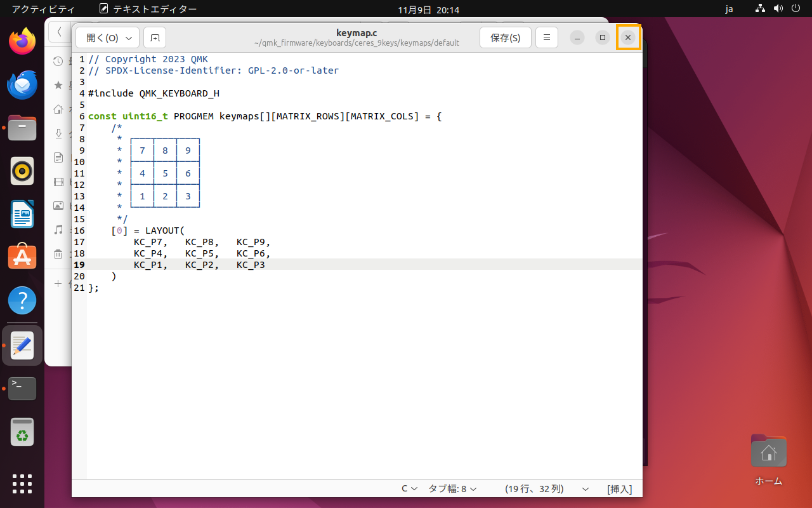Click the Recent clock icon in Files sidebar

(x=58, y=62)
